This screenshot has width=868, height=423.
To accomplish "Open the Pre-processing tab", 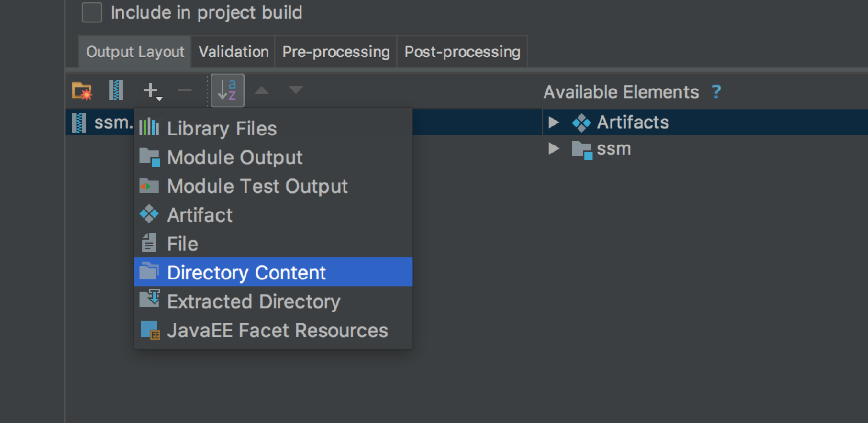I will [x=336, y=52].
